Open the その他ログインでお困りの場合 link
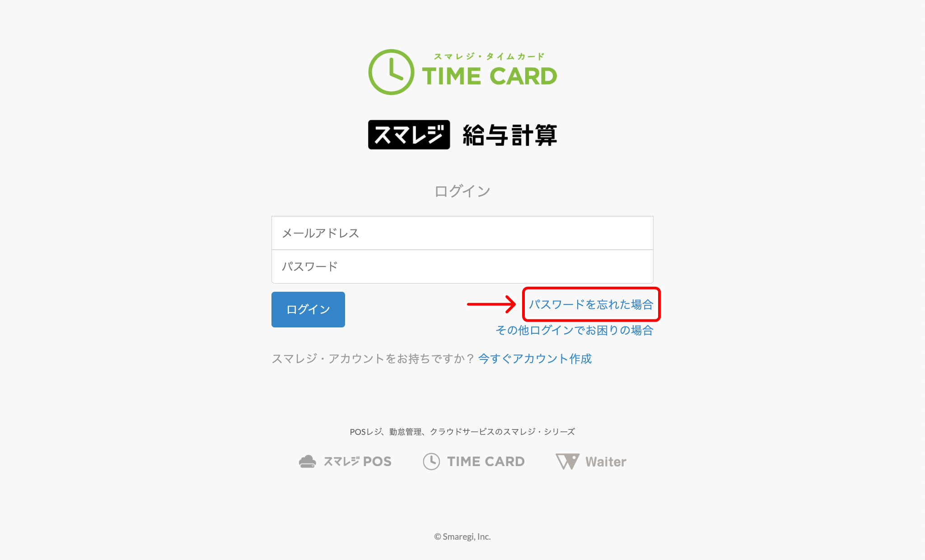This screenshot has width=925, height=560. 575,330
